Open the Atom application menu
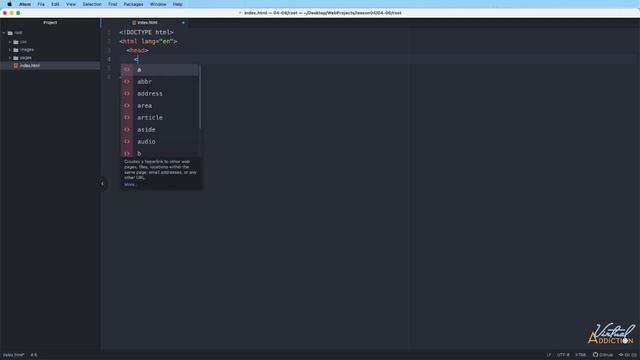Viewport: 640px width, 360px height. pos(25,4)
